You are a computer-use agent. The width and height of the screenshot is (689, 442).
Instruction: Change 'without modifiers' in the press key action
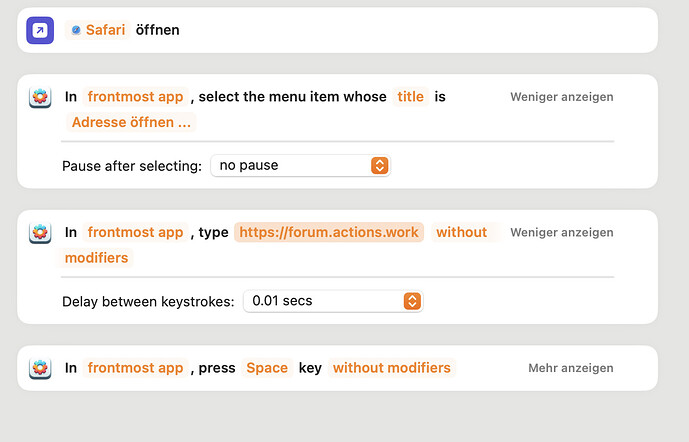(391, 368)
